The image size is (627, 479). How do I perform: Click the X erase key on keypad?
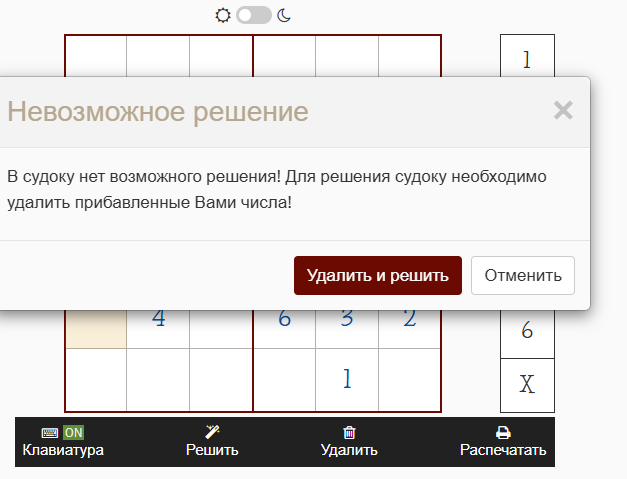click(527, 385)
